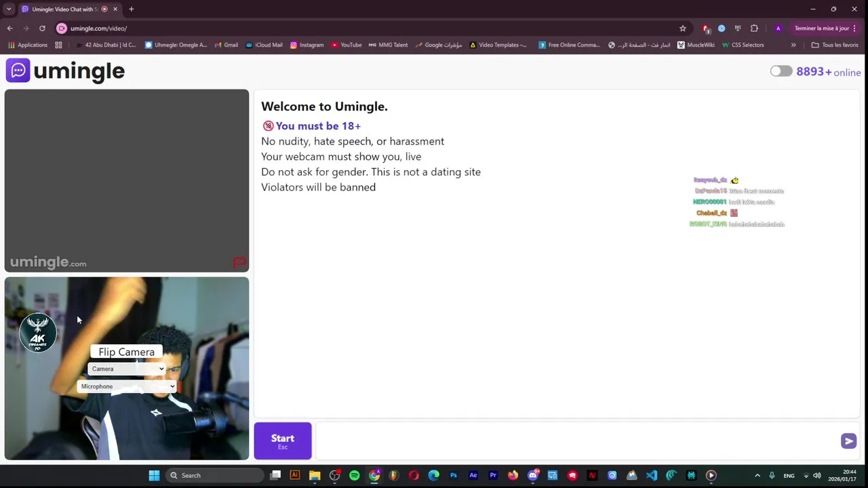Screen dimensions: 868x488
Task: Open the Free Online Comma bookmark
Action: click(570, 45)
